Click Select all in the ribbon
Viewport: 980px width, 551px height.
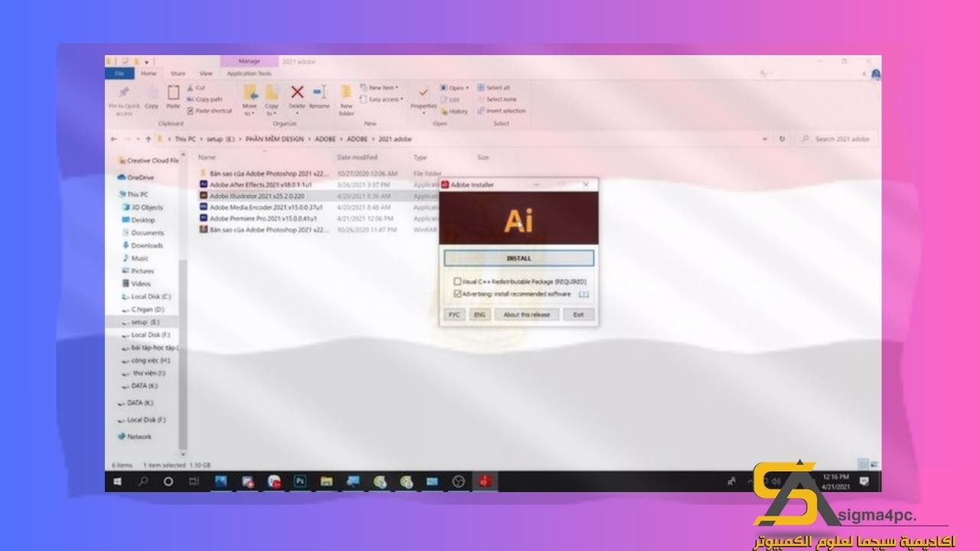(494, 88)
